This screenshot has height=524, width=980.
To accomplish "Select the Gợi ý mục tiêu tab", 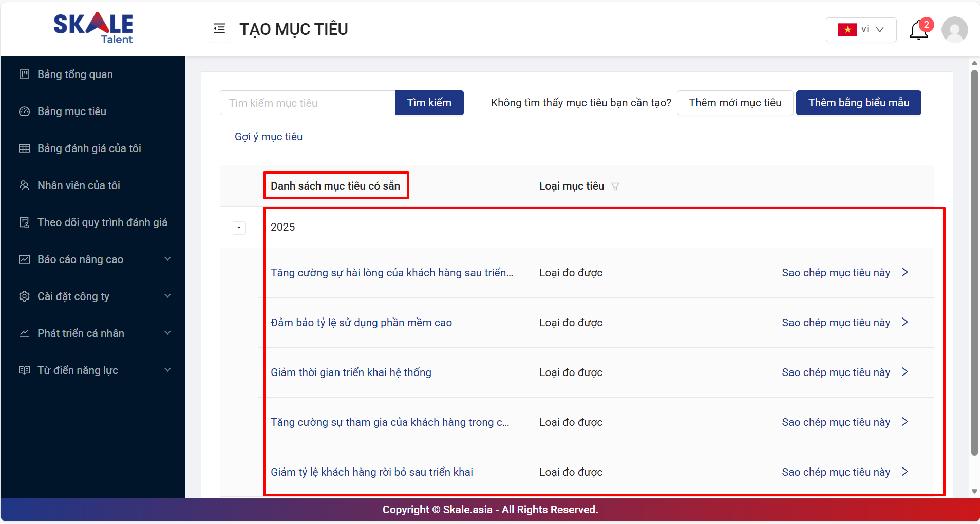I will pyautogui.click(x=269, y=137).
